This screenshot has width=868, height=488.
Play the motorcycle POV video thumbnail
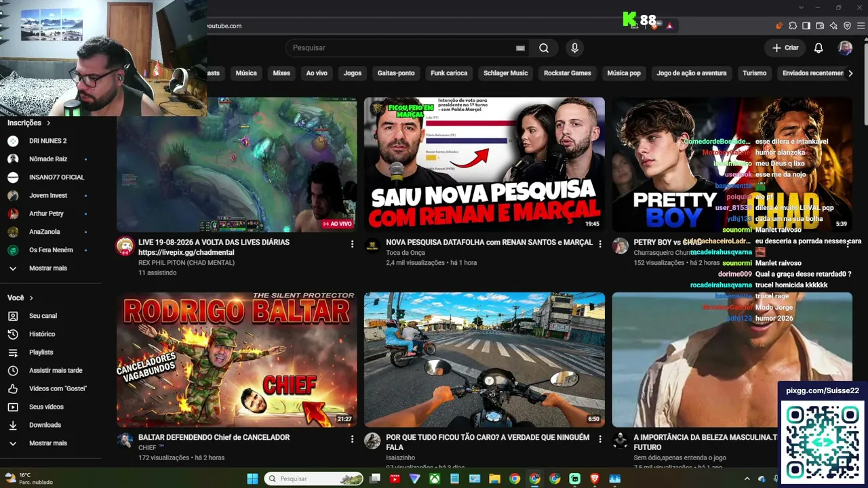(x=484, y=360)
